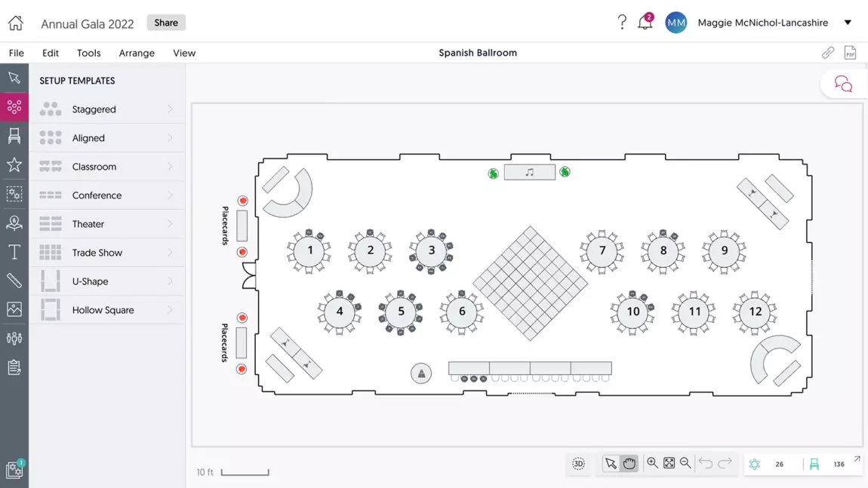
Task: Open the View menu
Action: click(184, 53)
